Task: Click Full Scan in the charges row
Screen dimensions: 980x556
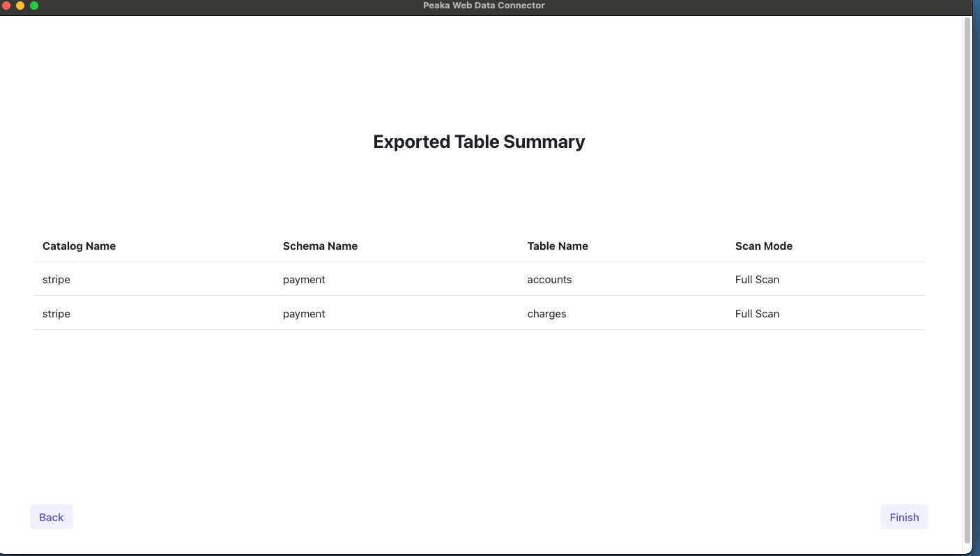Action: coord(757,314)
